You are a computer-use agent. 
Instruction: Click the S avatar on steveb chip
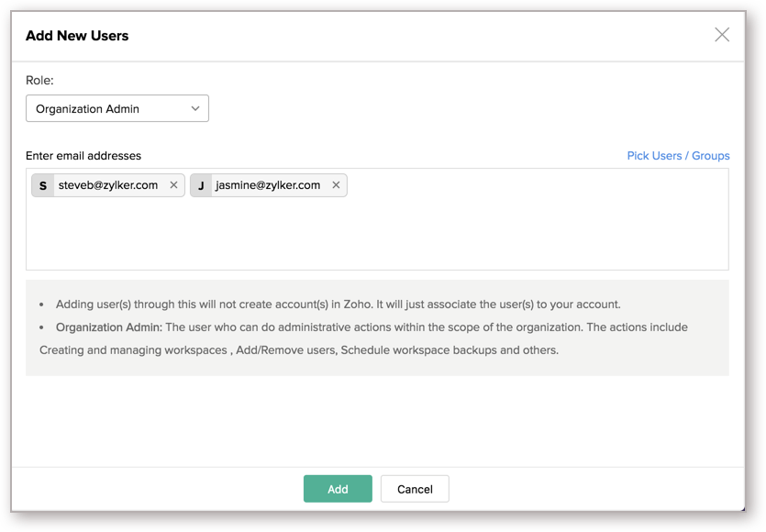(x=43, y=185)
